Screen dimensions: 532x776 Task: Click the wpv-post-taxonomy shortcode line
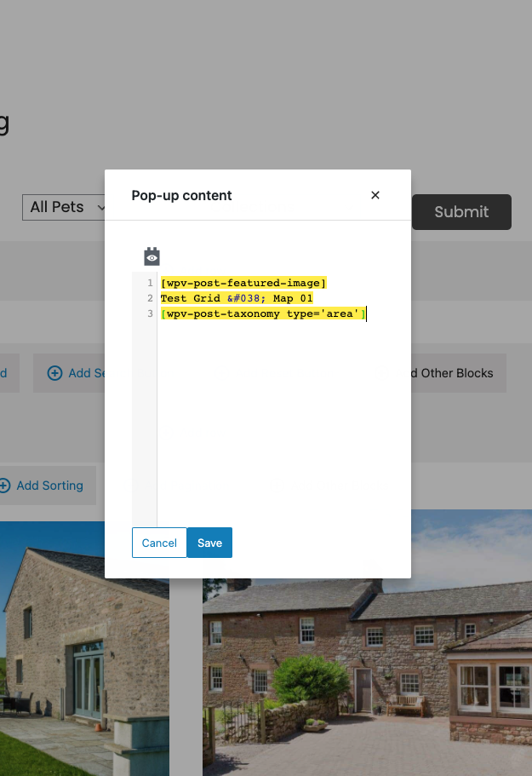pos(264,313)
